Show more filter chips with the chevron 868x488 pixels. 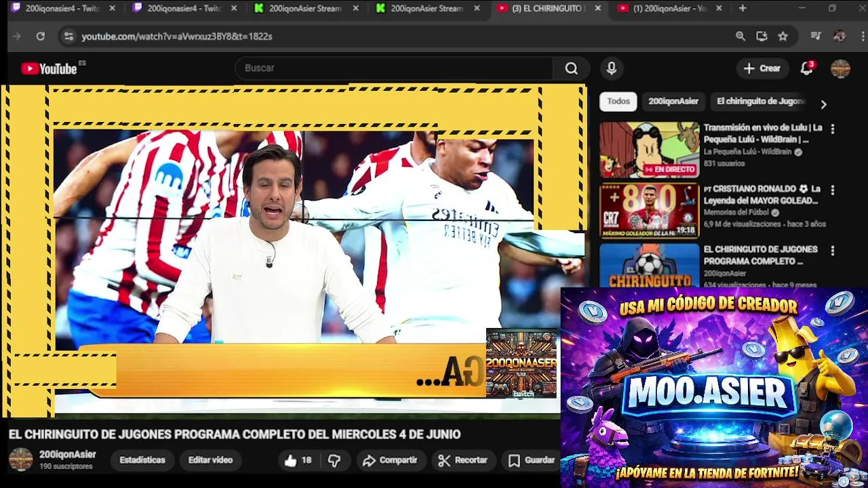[823, 104]
